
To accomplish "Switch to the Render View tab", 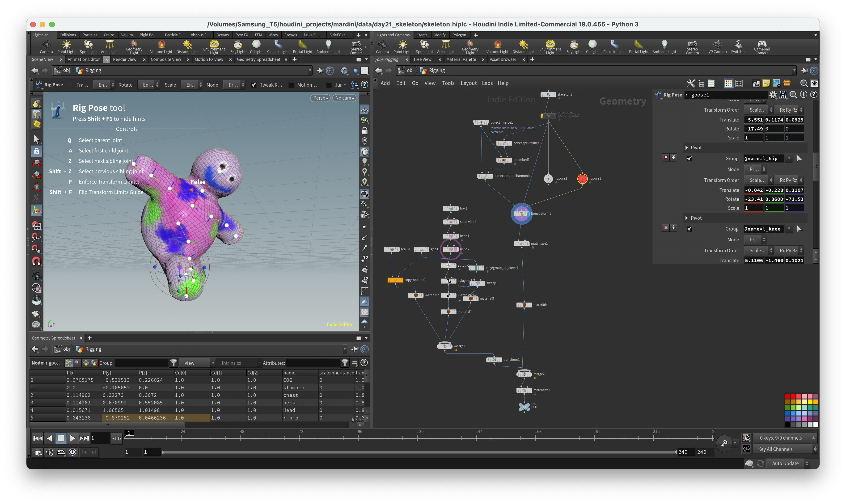I will [x=124, y=59].
